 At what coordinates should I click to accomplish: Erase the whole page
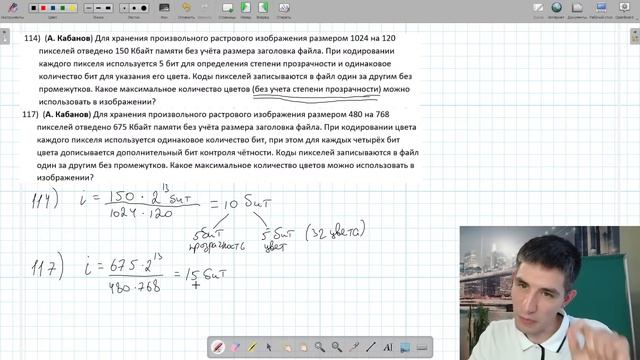click(284, 8)
